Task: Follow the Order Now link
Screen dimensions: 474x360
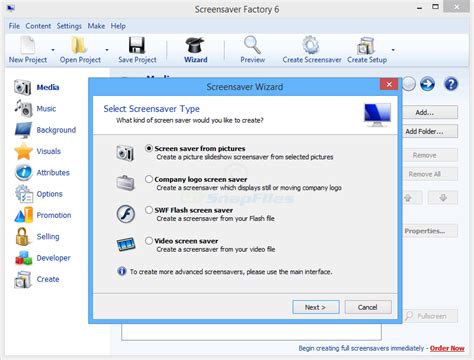Action: click(x=447, y=348)
